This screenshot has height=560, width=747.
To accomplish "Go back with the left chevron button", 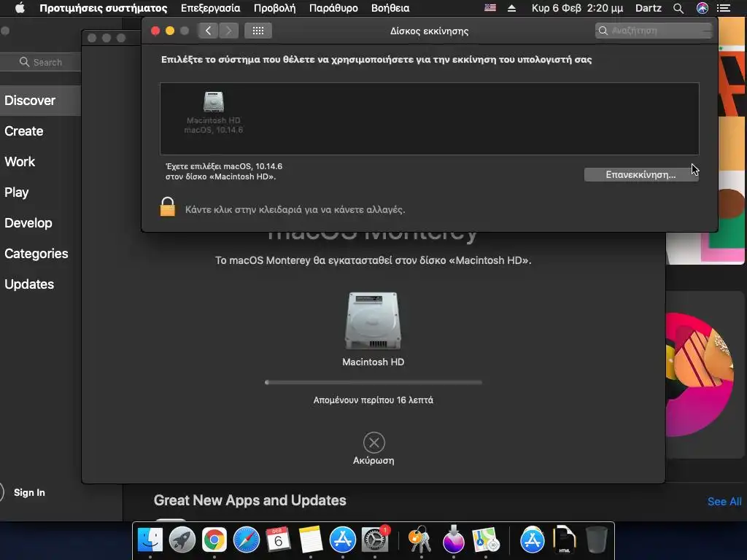I will click(208, 31).
